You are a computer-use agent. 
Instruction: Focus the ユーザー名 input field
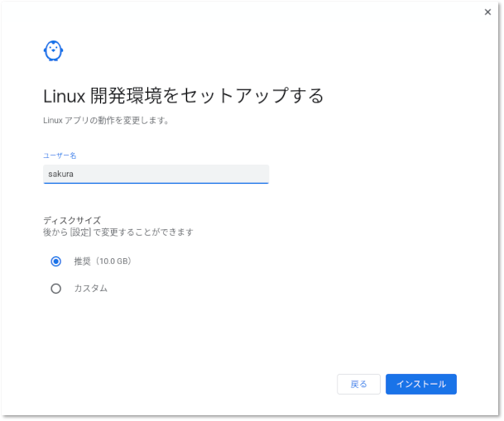156,174
